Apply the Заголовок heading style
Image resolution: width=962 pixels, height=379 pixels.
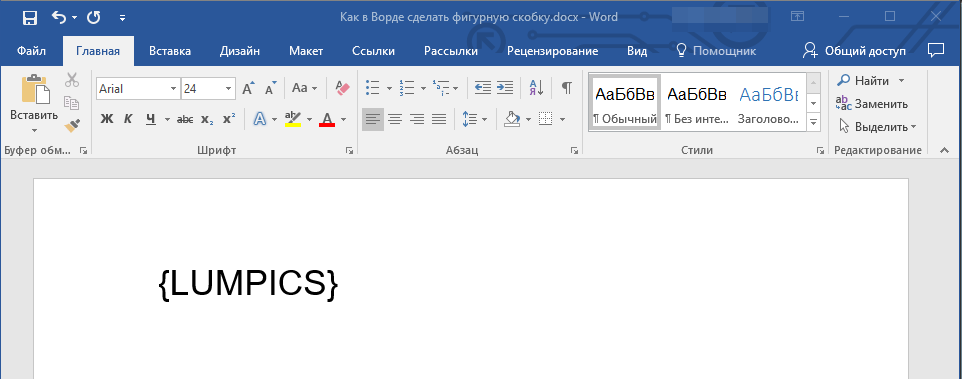point(768,102)
